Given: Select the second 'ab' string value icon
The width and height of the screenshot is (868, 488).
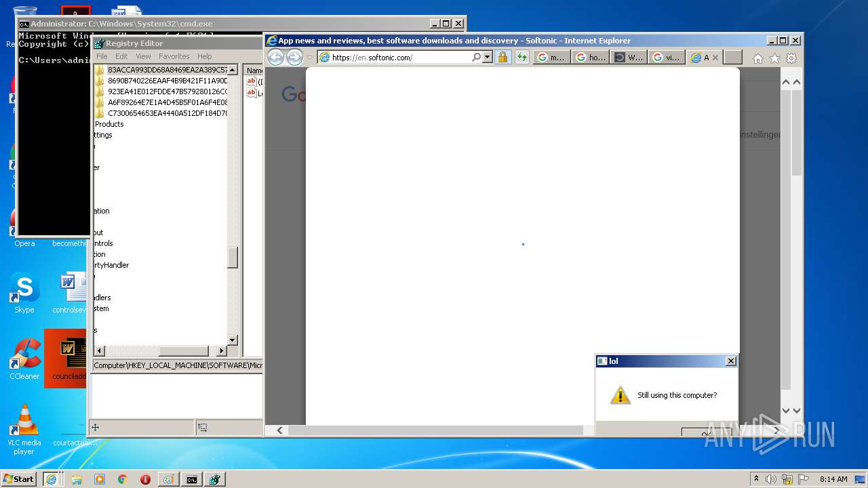Looking at the screenshot, I should 251,93.
